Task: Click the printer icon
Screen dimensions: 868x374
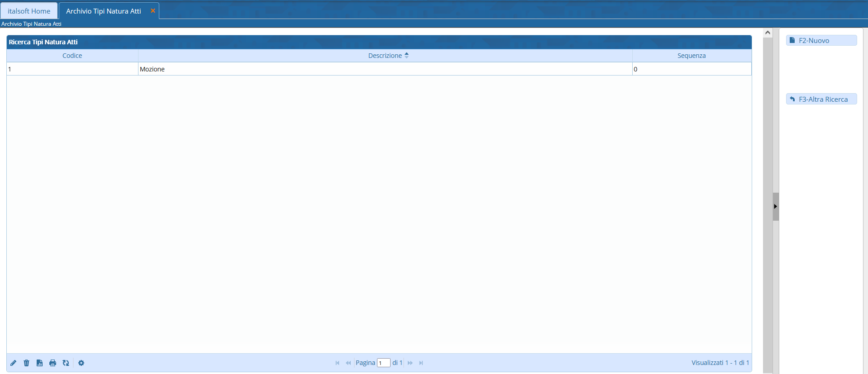Action: 53,363
